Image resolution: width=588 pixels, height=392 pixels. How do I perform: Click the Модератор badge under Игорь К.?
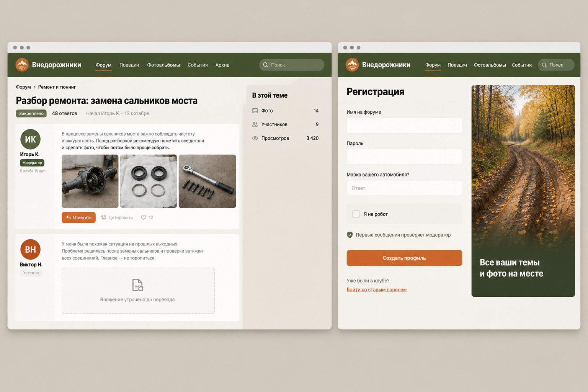32,163
